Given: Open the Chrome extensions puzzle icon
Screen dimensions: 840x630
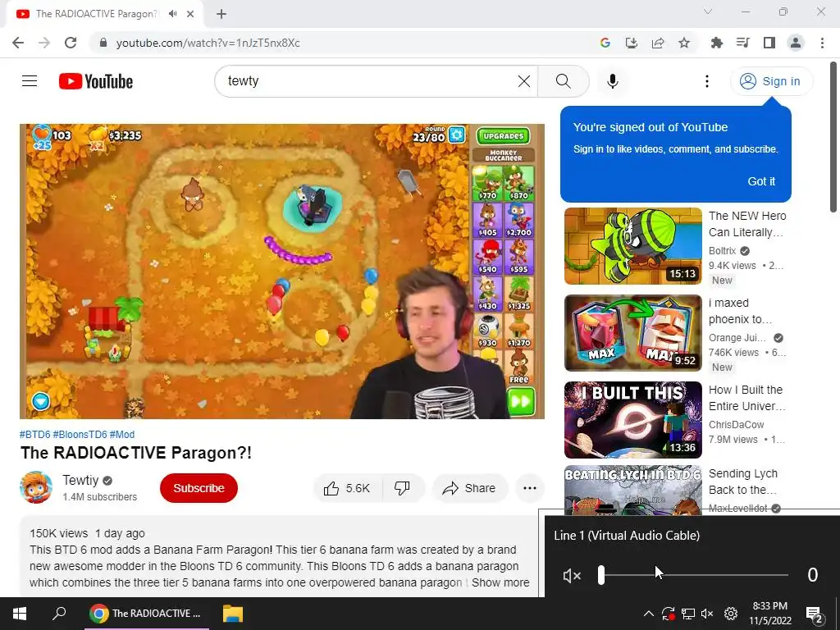Looking at the screenshot, I should coord(717,43).
